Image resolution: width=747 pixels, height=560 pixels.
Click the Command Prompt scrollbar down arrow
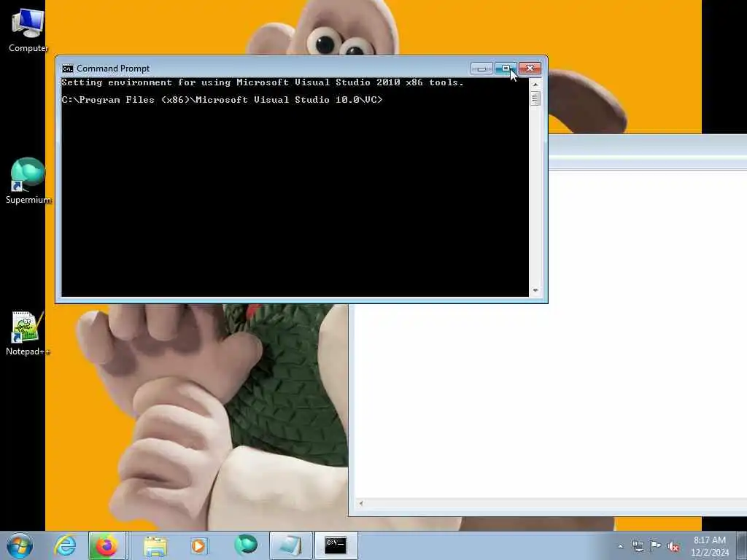tap(535, 290)
